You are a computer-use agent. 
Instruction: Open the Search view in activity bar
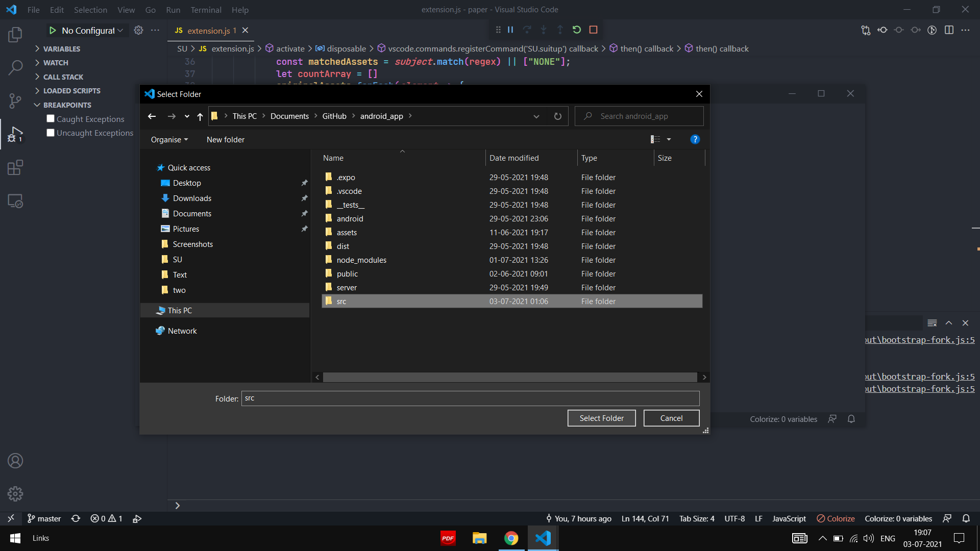(x=15, y=67)
